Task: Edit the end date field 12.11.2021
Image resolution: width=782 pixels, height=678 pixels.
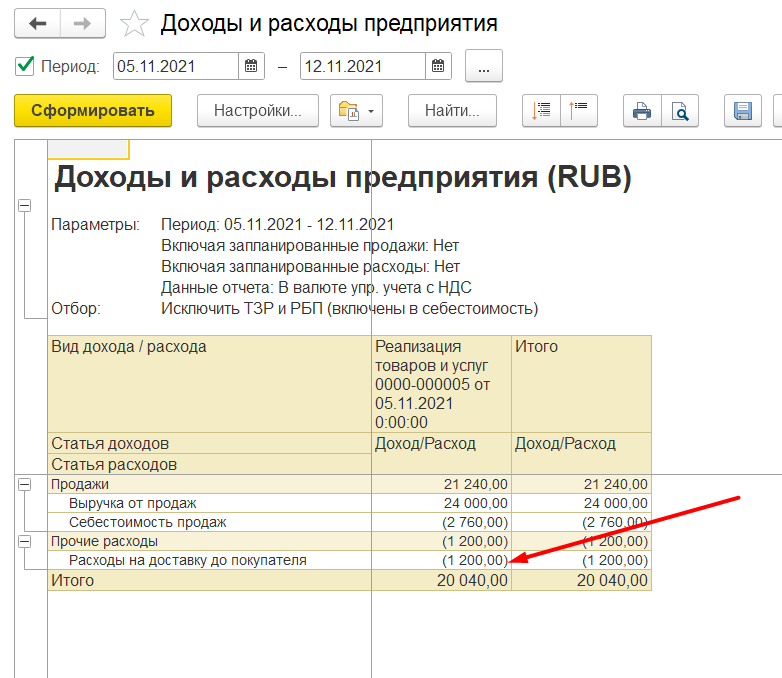Action: (x=363, y=66)
